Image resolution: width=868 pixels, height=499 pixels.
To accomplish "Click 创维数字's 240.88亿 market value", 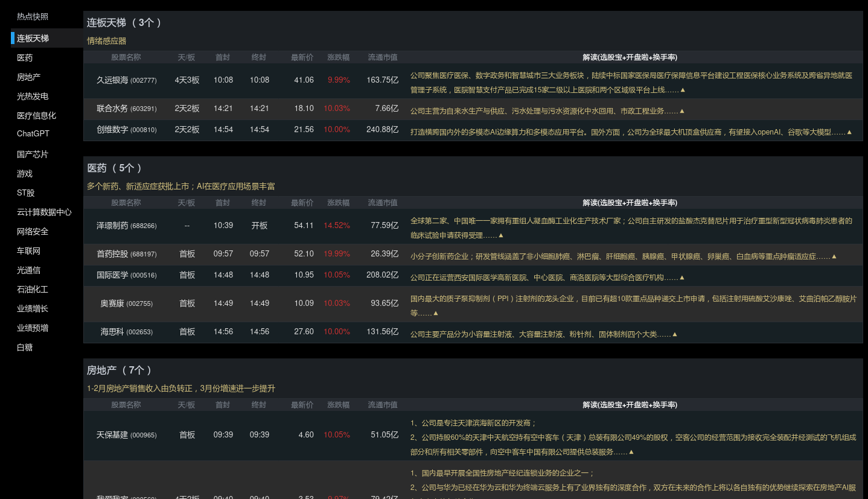I will tap(382, 130).
